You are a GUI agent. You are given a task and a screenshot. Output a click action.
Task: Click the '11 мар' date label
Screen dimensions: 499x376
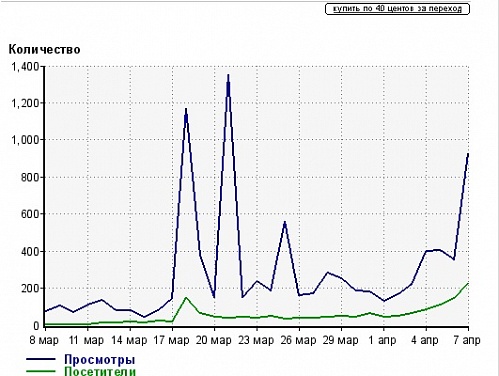coord(86,340)
